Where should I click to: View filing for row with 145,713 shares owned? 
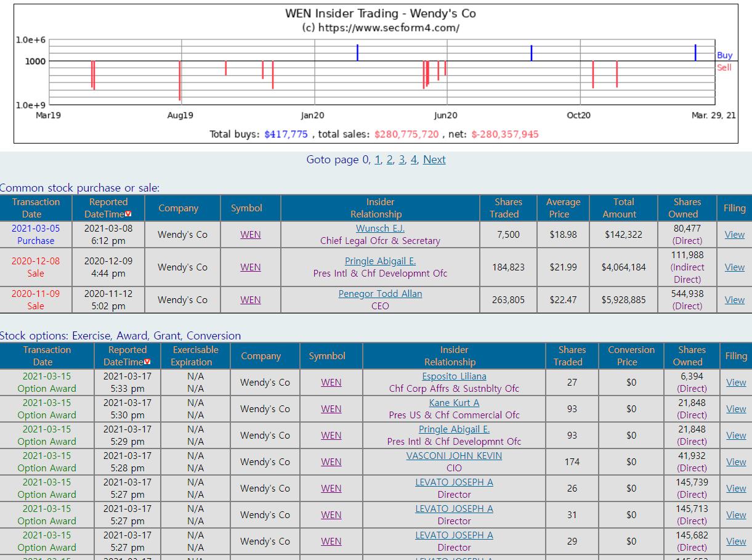tap(736, 515)
